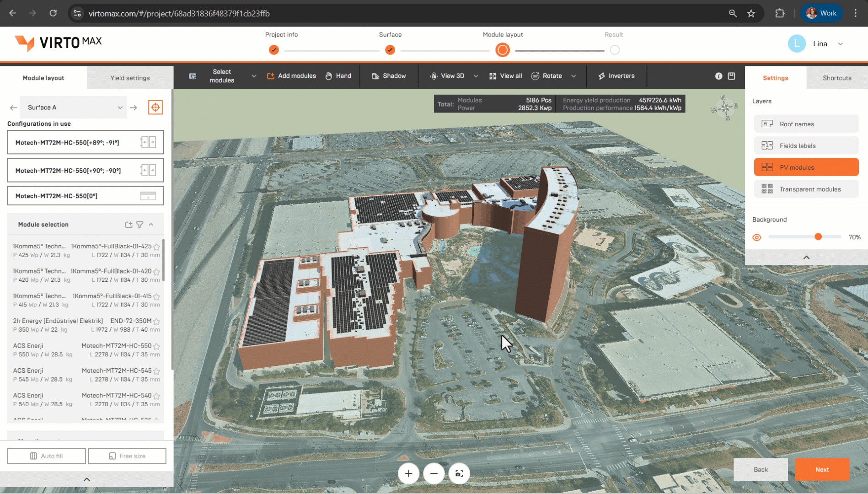The width and height of the screenshot is (868, 494).
Task: Toggle the Roof names layer
Action: pyautogui.click(x=806, y=124)
